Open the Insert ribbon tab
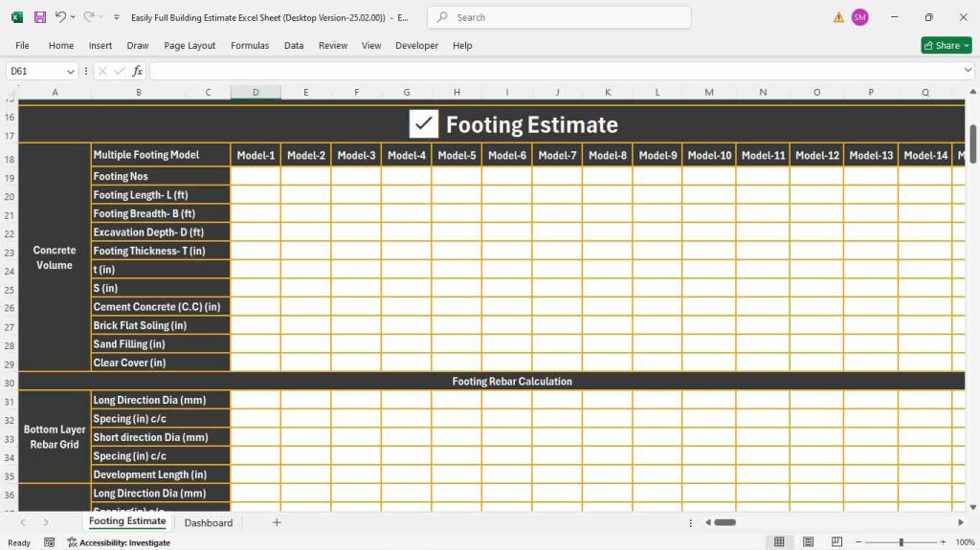Screen dimensions: 980x550 click(x=100, y=45)
